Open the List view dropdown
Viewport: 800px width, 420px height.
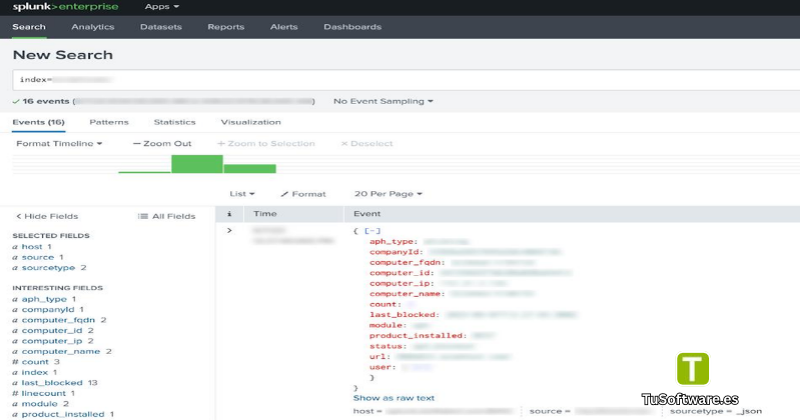click(242, 194)
